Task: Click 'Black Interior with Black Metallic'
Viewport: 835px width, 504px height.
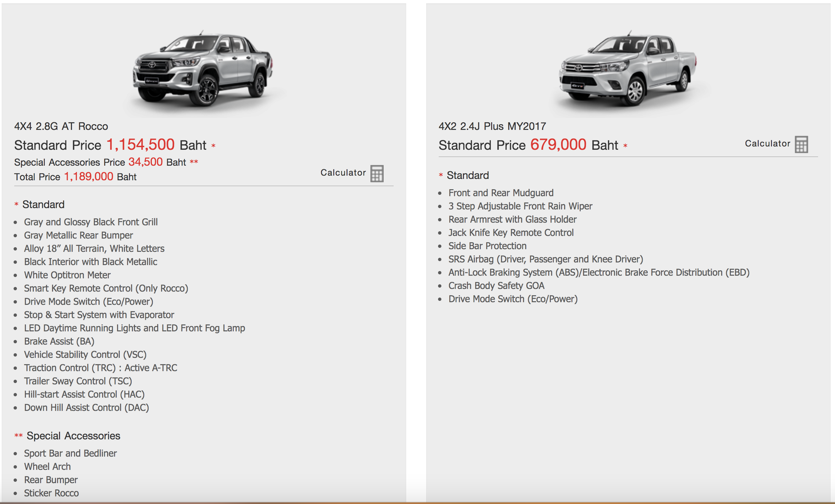Action: tap(91, 262)
